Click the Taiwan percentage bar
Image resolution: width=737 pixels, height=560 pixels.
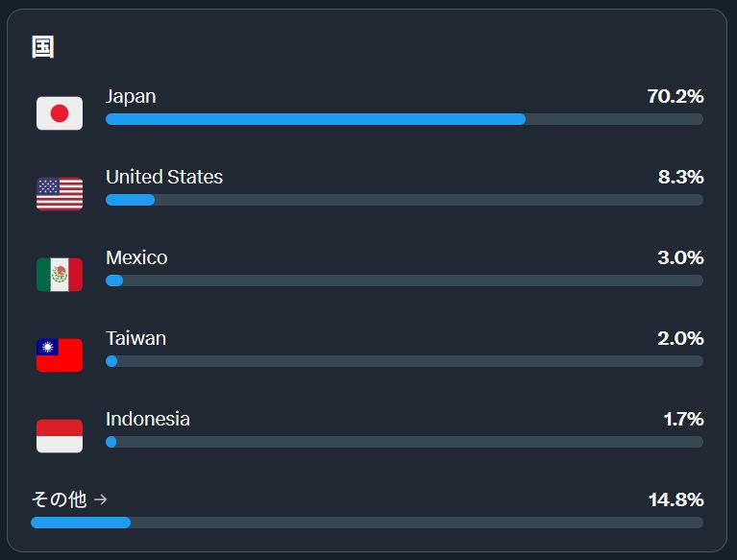pos(405,361)
